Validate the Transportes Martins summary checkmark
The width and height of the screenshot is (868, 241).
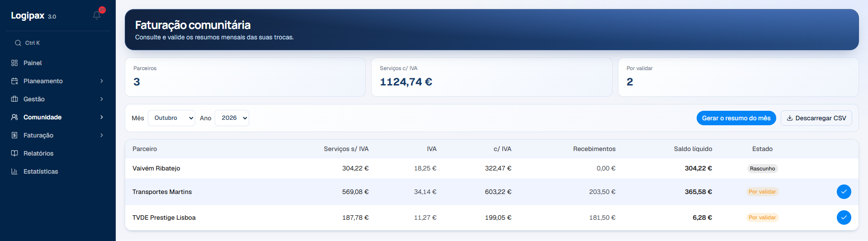(844, 192)
